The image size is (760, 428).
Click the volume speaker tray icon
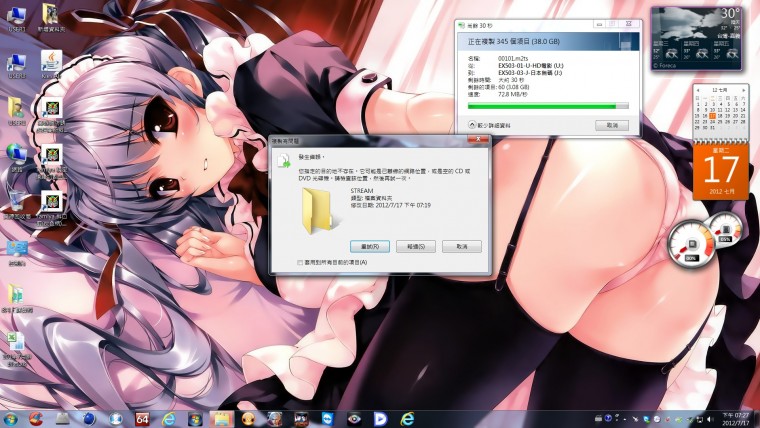click(x=711, y=419)
